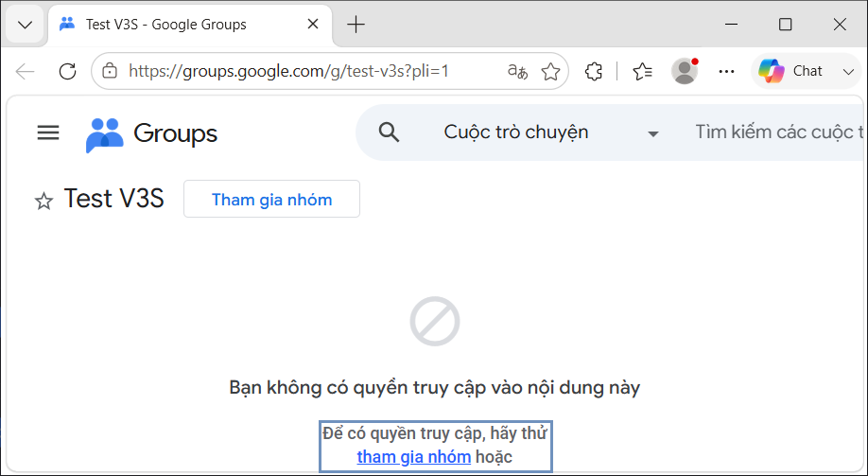Open the translate page icon
The height and width of the screenshot is (476, 868).
pos(517,71)
